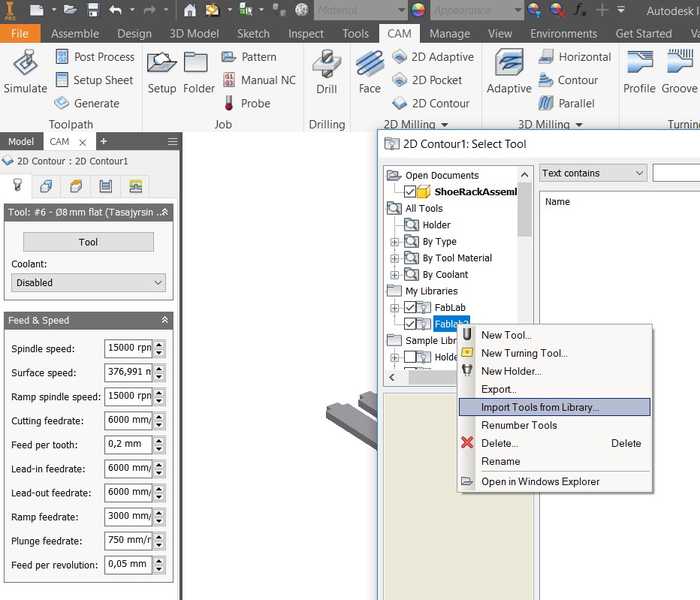Select Rename in context menu
The height and width of the screenshot is (600, 700).
pos(554,461)
